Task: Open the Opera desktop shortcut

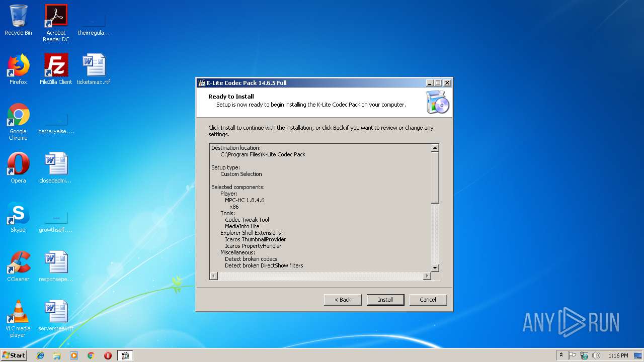Action: (18, 168)
